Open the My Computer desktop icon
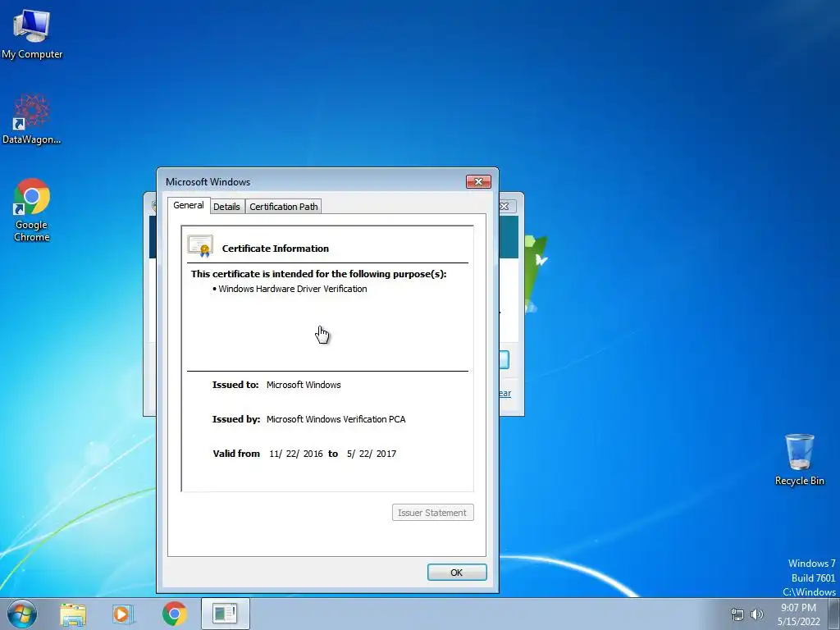This screenshot has height=630, width=840. [x=32, y=34]
